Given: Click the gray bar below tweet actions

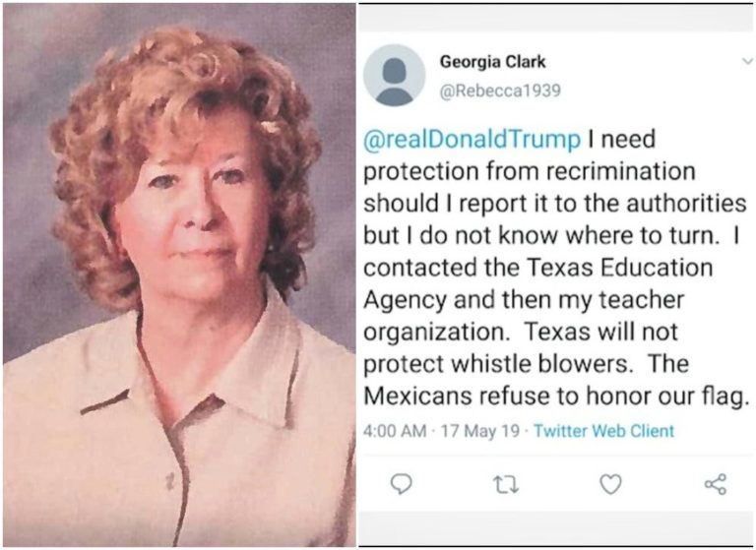Looking at the screenshot, I should tap(555, 526).
